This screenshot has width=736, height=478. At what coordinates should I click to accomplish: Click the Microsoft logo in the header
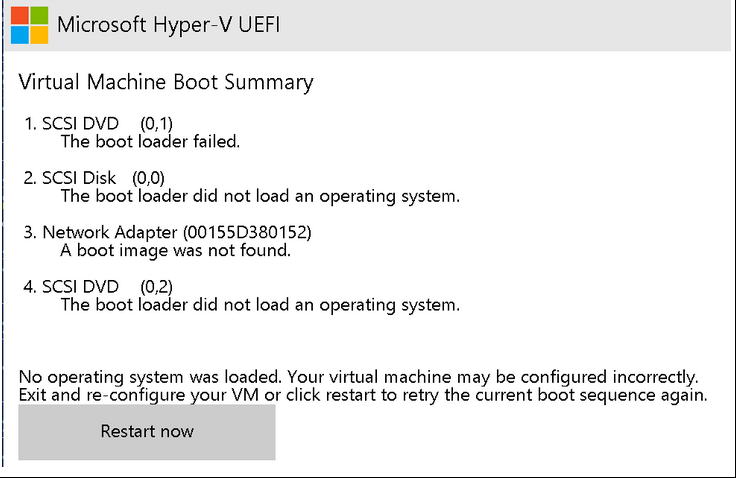tap(30, 25)
